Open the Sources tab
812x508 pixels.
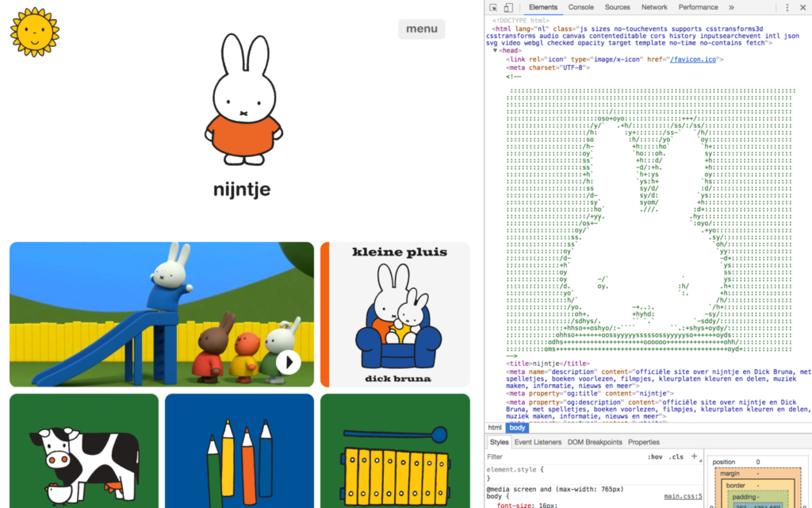[617, 7]
